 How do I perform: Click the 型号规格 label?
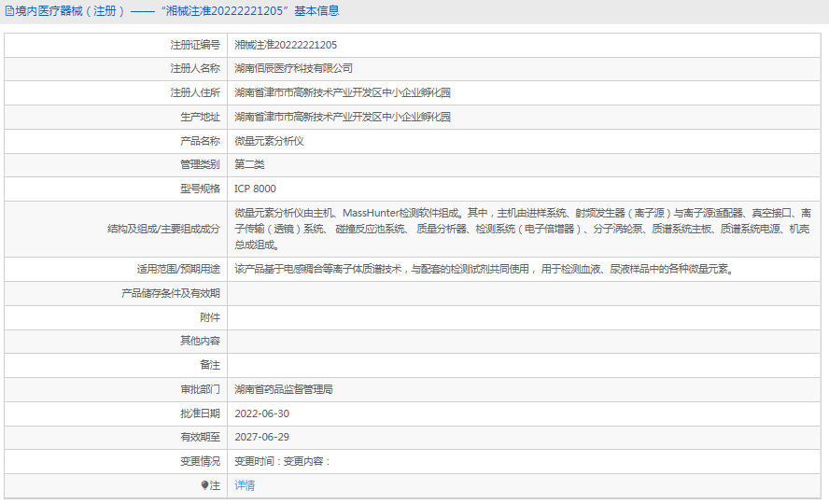[200, 189]
